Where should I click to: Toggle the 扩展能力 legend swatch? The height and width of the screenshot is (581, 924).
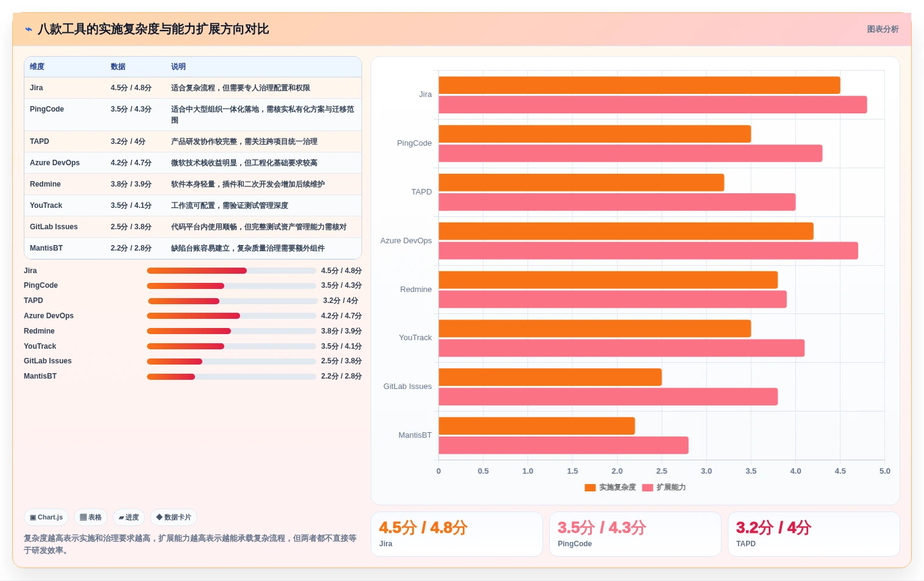click(x=647, y=488)
